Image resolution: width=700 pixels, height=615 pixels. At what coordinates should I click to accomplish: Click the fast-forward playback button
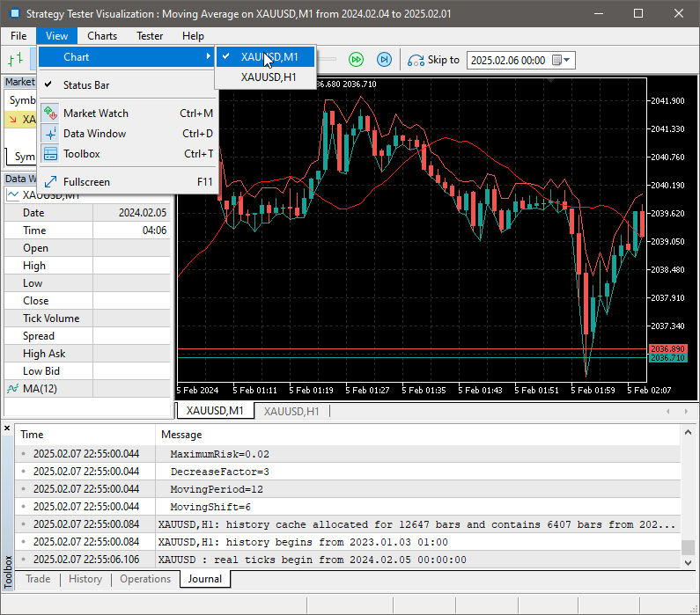click(356, 59)
